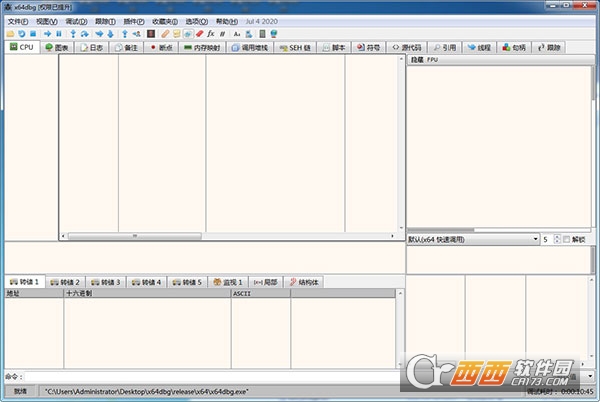The height and width of the screenshot is (402, 600).
Task: Click the open file folder icon
Action: click(9, 33)
